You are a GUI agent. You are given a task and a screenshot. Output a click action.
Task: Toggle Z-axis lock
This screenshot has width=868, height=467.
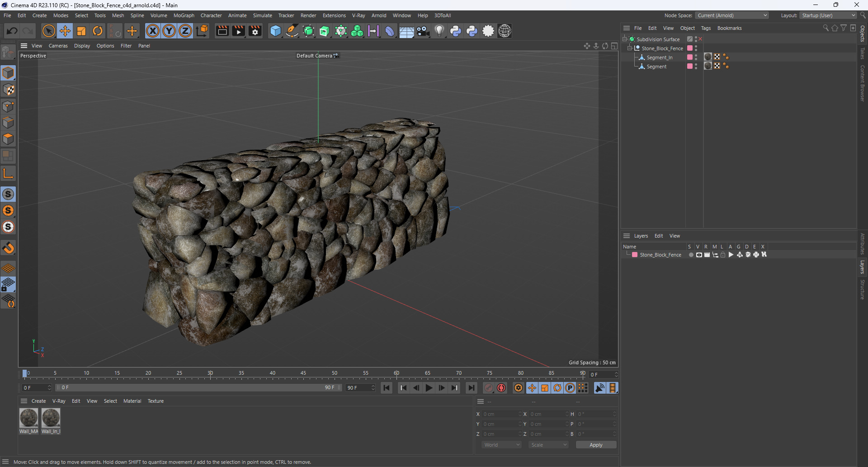point(185,31)
